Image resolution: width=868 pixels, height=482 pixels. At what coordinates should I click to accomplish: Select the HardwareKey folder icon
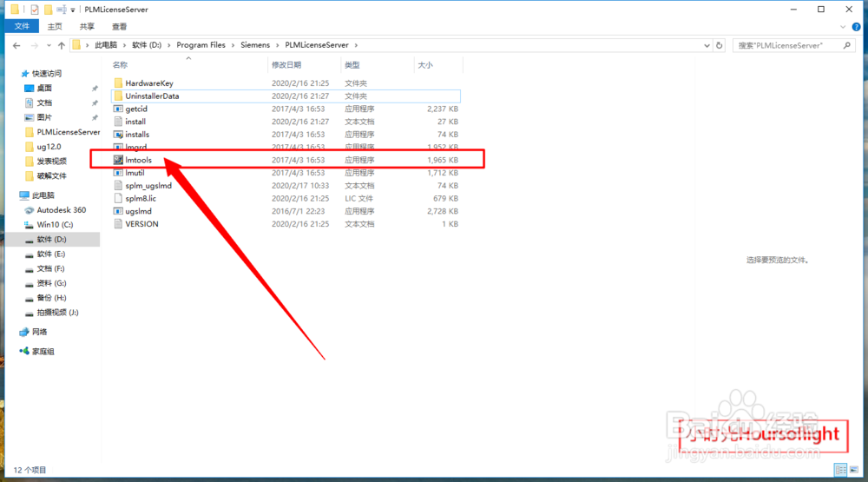[118, 83]
